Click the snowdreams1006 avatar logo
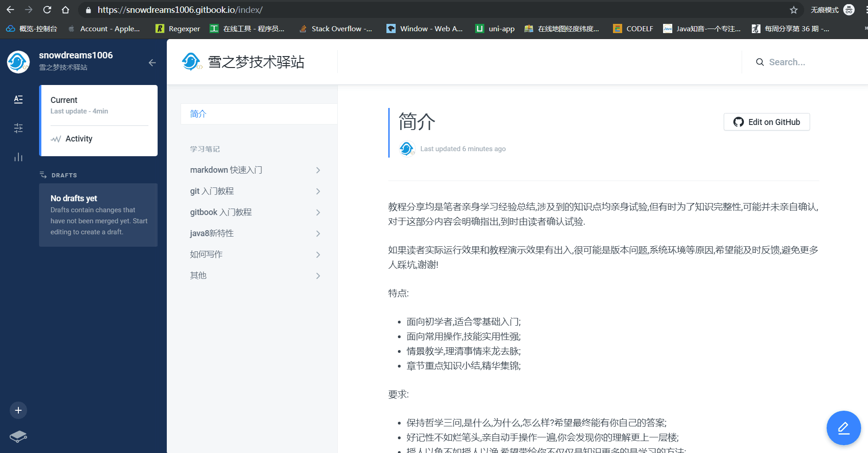 17,62
